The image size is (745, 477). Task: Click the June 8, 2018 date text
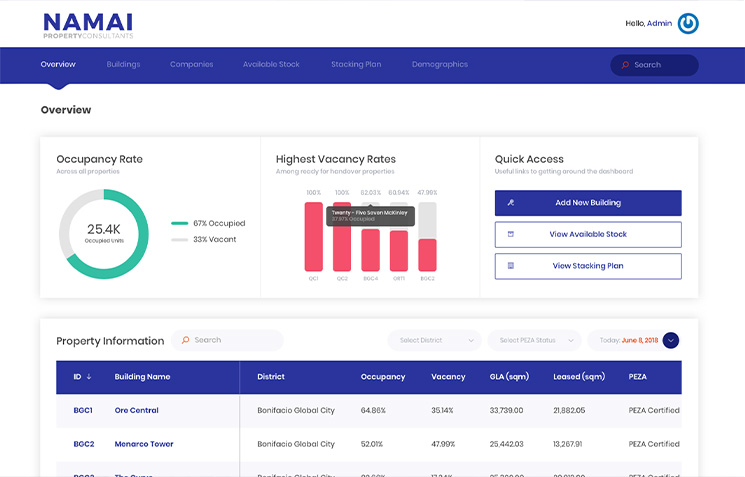point(640,340)
